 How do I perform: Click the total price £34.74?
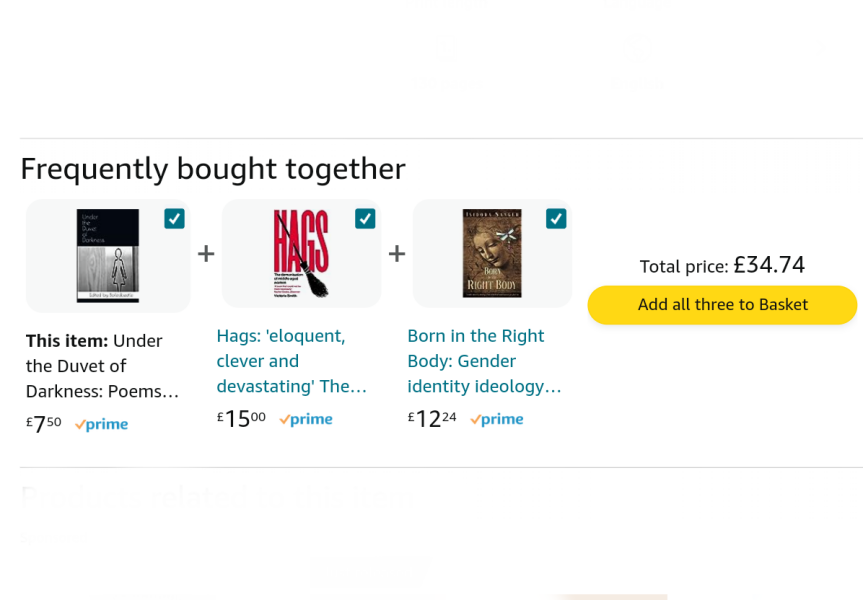pyautogui.click(x=770, y=266)
